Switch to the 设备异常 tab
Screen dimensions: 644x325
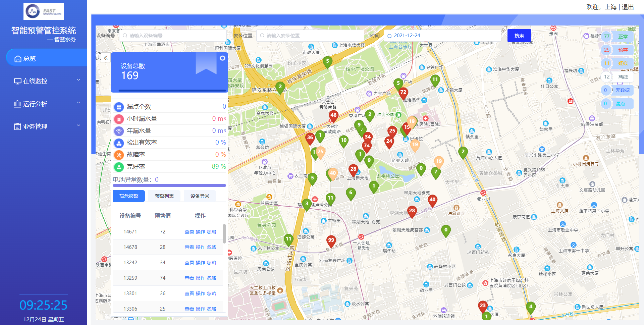[200, 196]
